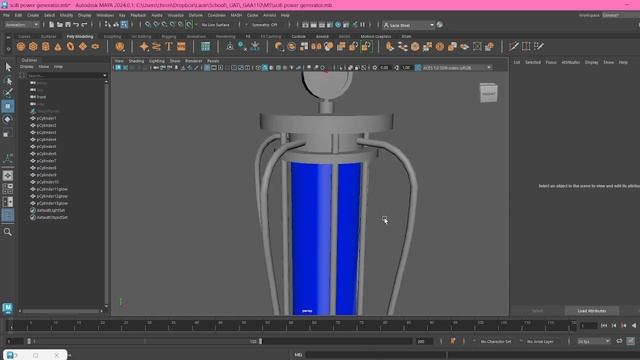
Task: Toggle auto keyframe button near timeline
Action: (x=453, y=341)
